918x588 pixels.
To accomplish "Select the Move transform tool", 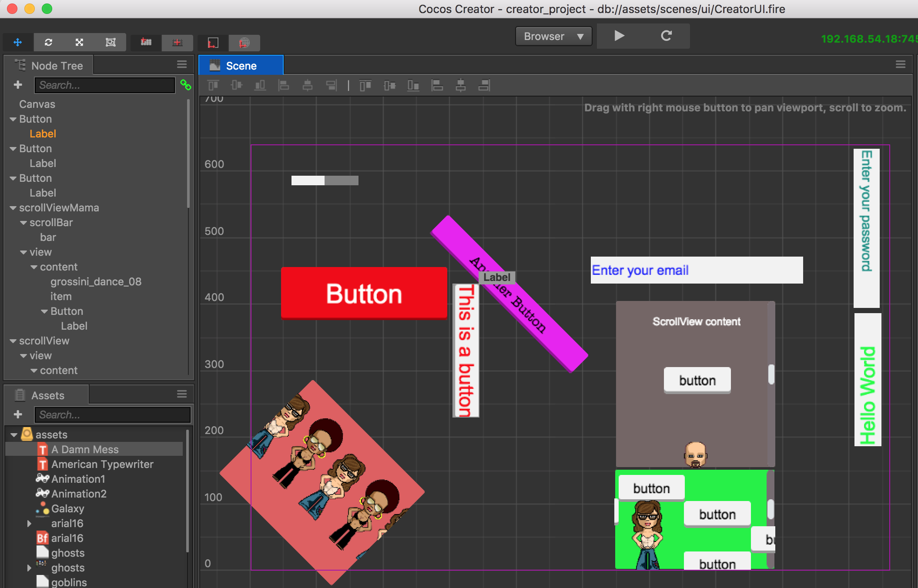I will click(x=18, y=42).
